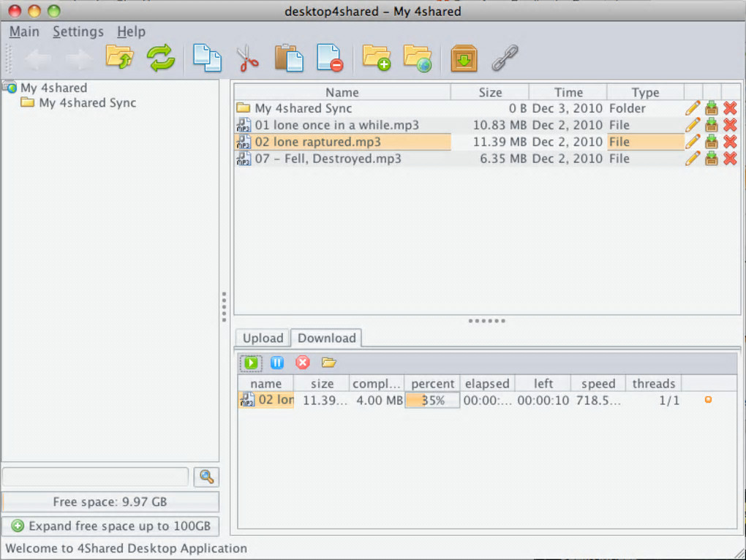Click the search magnifier button
746x560 pixels.
point(206,477)
